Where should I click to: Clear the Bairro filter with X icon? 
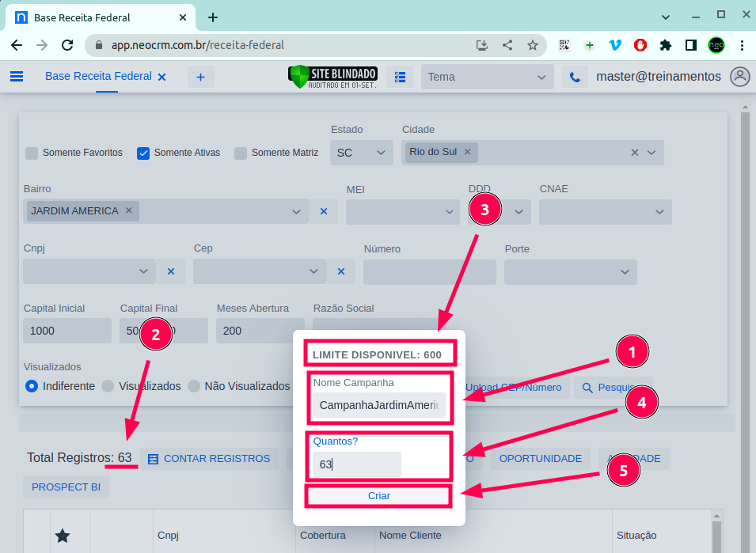coord(323,211)
